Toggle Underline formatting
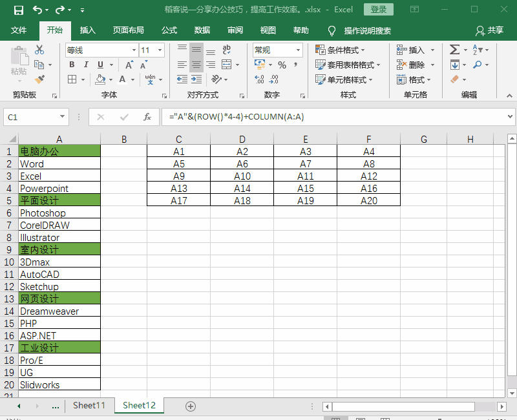 click(101, 65)
